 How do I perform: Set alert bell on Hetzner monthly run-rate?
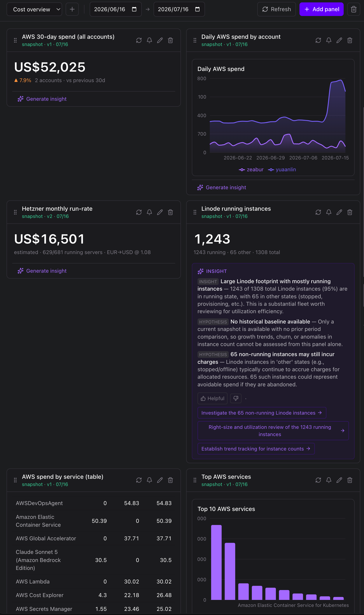coord(149,212)
